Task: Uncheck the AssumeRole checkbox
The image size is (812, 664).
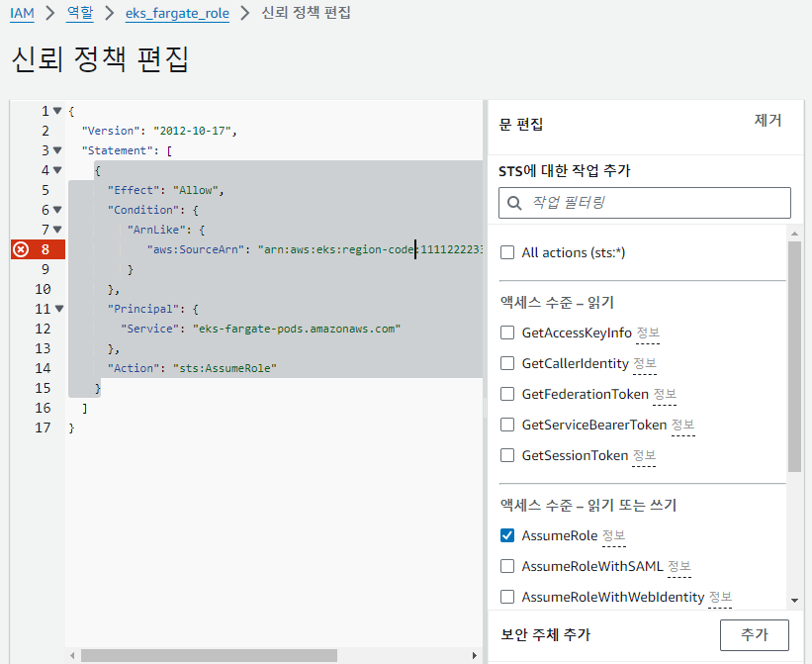Action: pyautogui.click(x=507, y=535)
